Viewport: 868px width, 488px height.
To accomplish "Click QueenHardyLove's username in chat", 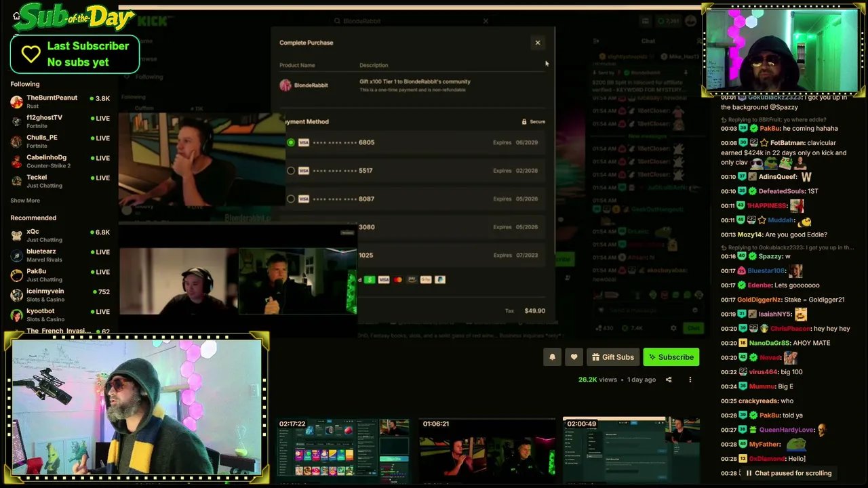I will point(787,430).
